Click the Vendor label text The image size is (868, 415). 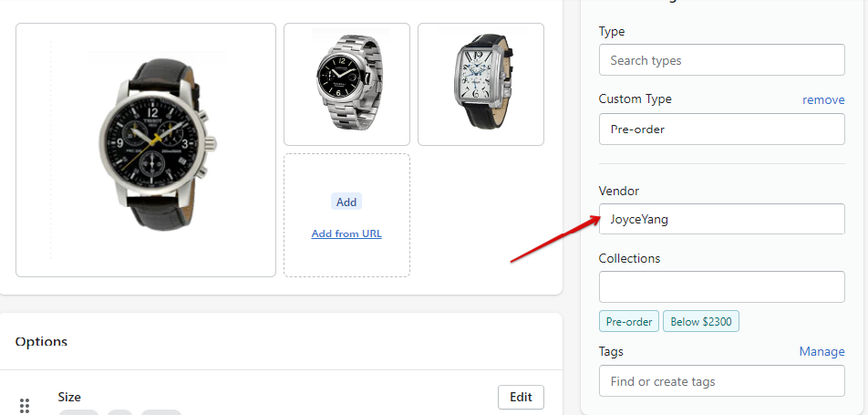(x=619, y=191)
